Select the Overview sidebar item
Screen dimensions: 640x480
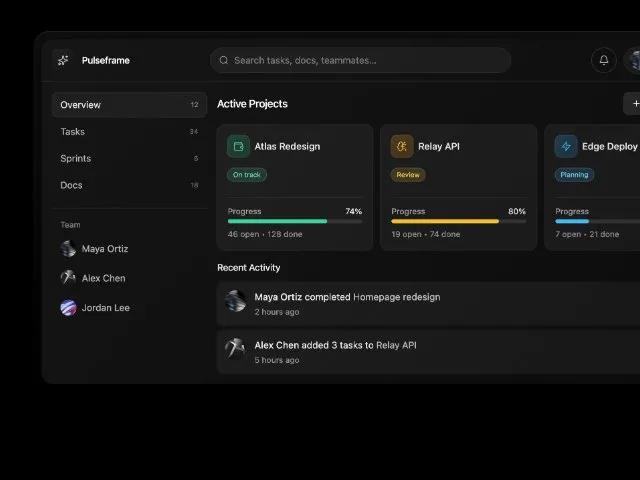tap(129, 105)
